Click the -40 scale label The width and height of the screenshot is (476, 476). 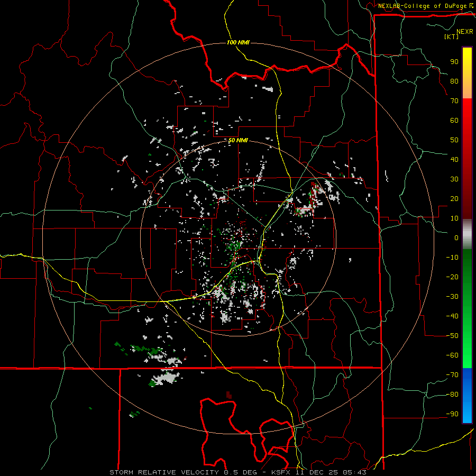tap(452, 316)
